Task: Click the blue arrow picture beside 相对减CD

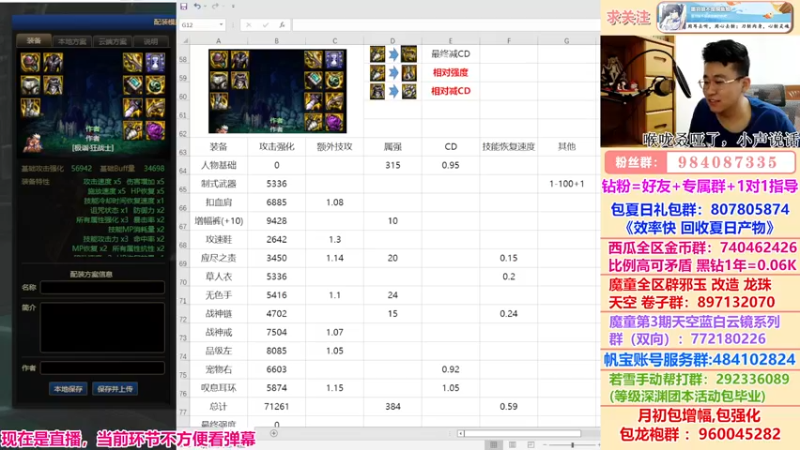Action: tap(393, 91)
